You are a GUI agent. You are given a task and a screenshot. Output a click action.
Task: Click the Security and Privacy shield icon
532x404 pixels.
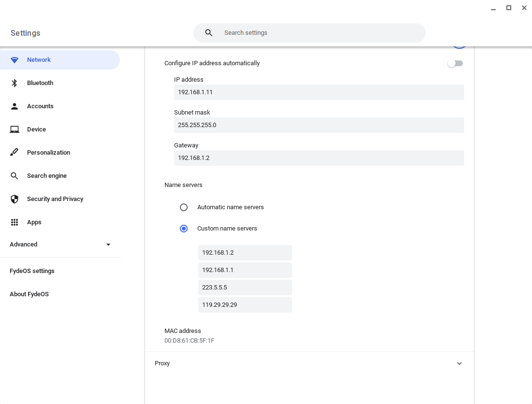(14, 199)
